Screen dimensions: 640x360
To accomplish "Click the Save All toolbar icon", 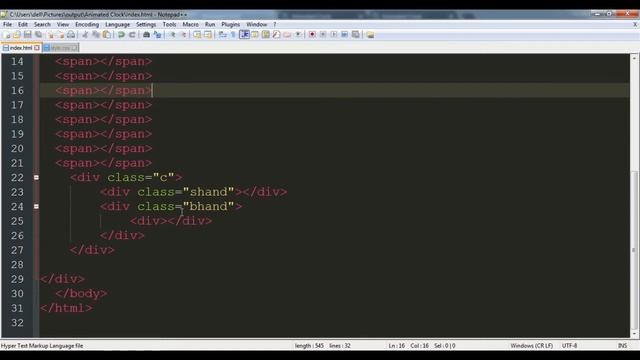I will click(x=38, y=35).
